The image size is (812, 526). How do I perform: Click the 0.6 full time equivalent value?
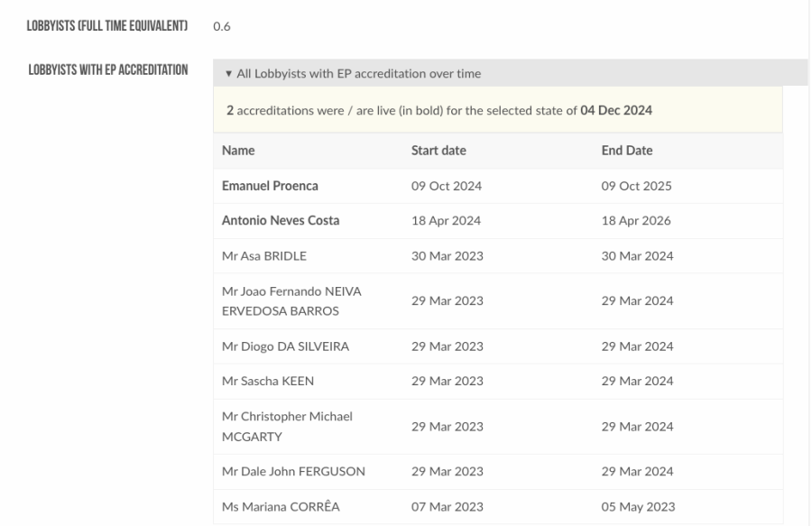[222, 26]
